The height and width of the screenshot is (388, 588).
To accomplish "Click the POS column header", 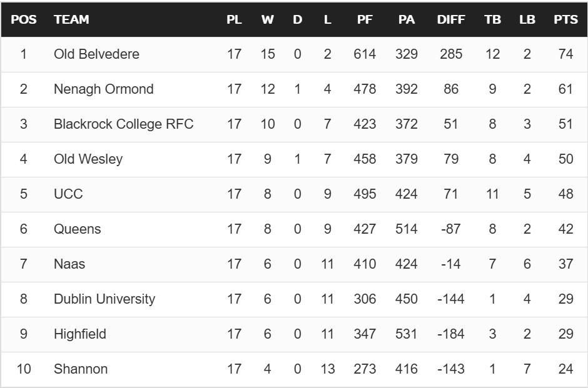I will [x=24, y=19].
